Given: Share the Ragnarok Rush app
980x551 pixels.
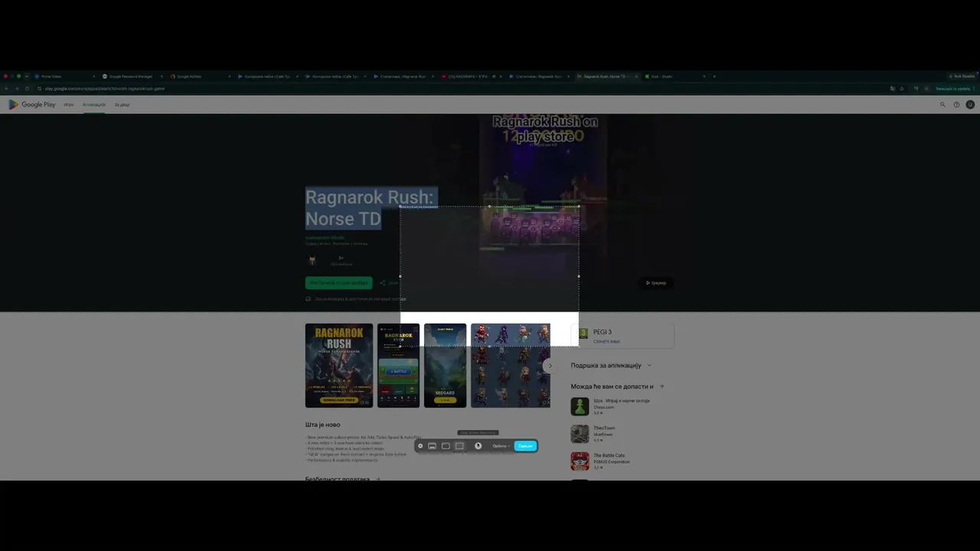Looking at the screenshot, I should [390, 283].
